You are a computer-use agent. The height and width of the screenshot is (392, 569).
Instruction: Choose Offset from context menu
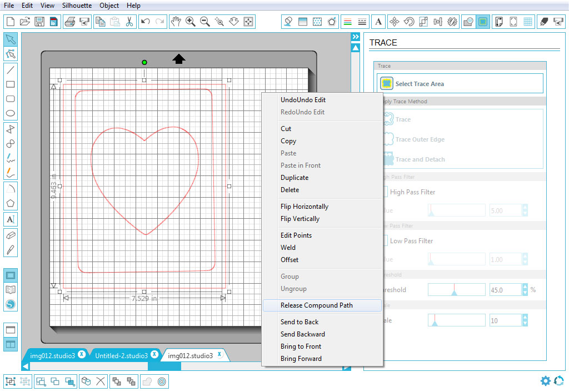pyautogui.click(x=322, y=260)
